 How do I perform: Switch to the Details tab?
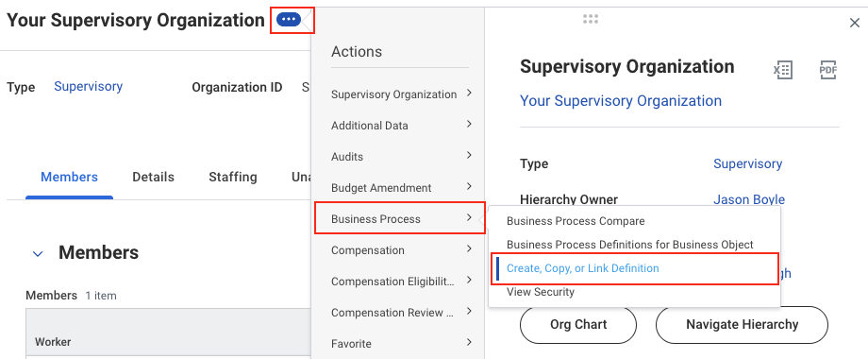[154, 177]
